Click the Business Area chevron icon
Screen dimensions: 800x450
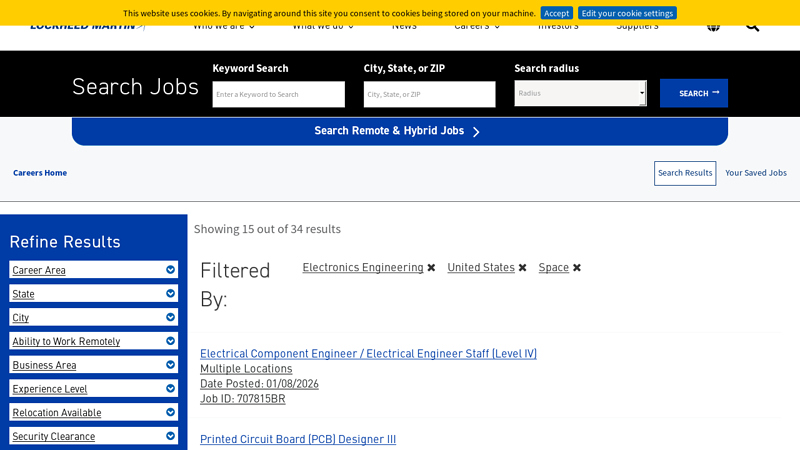[x=170, y=365]
